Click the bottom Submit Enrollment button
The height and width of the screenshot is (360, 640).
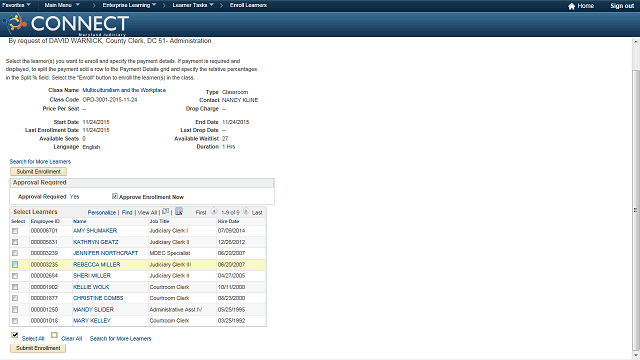[38, 348]
